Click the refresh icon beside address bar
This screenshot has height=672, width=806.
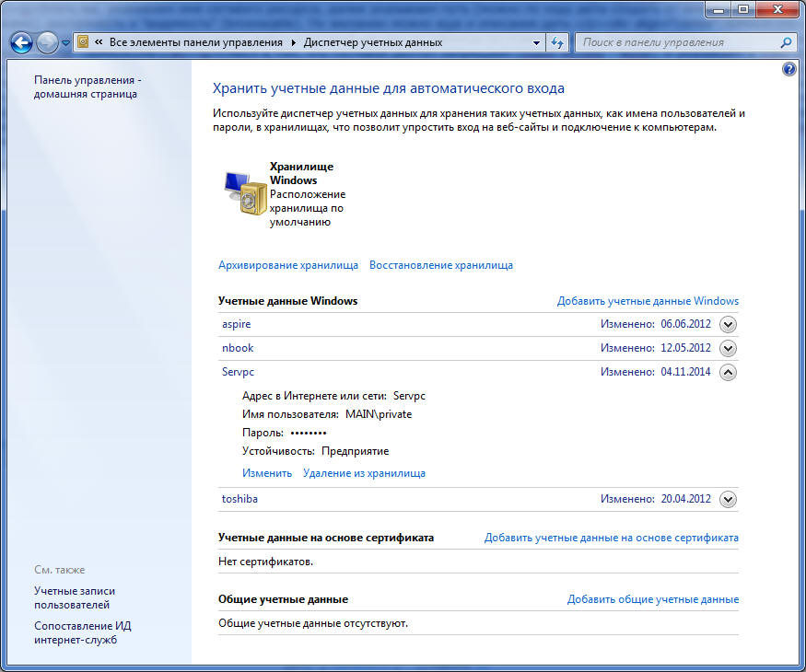pyautogui.click(x=557, y=42)
